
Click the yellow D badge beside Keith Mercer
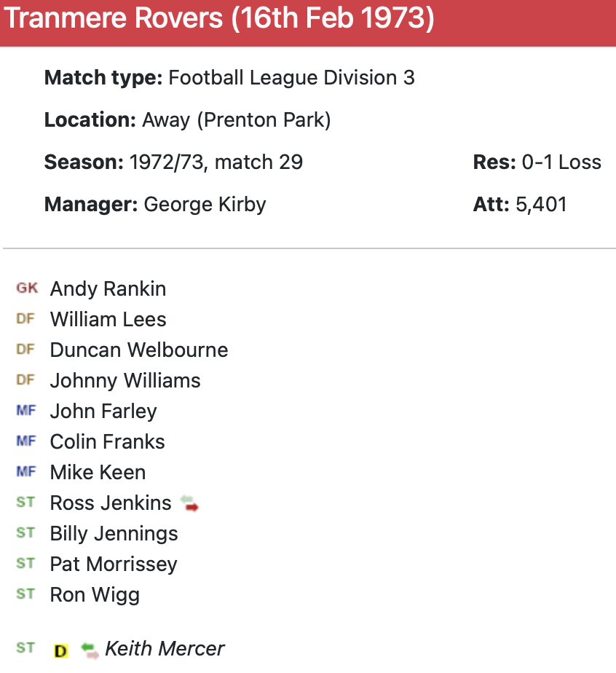[x=61, y=650]
